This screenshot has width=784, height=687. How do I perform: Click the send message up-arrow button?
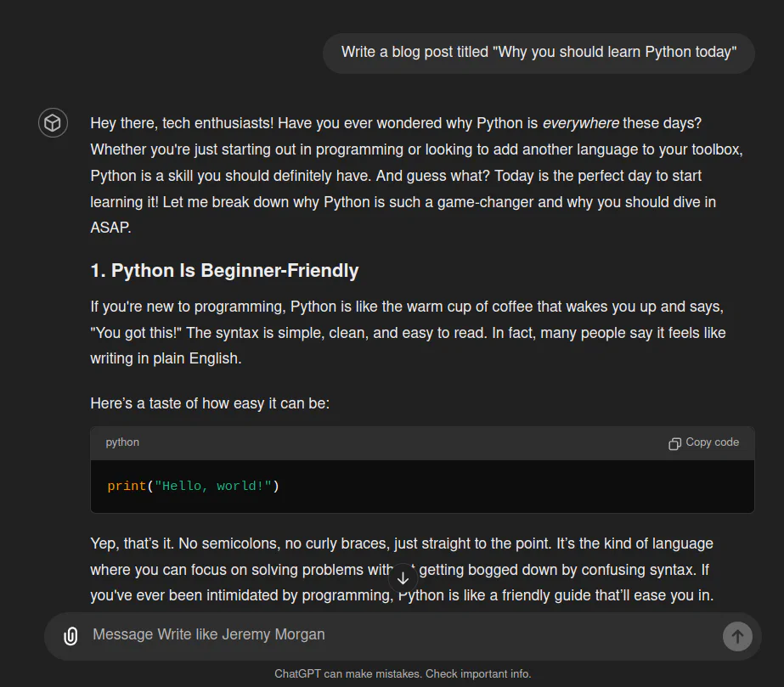[x=737, y=637]
